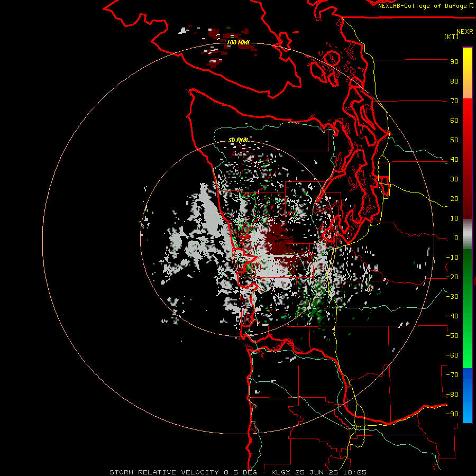Click the 50 NMI range ring label
Screen dimensions: 476x476
click(x=238, y=140)
